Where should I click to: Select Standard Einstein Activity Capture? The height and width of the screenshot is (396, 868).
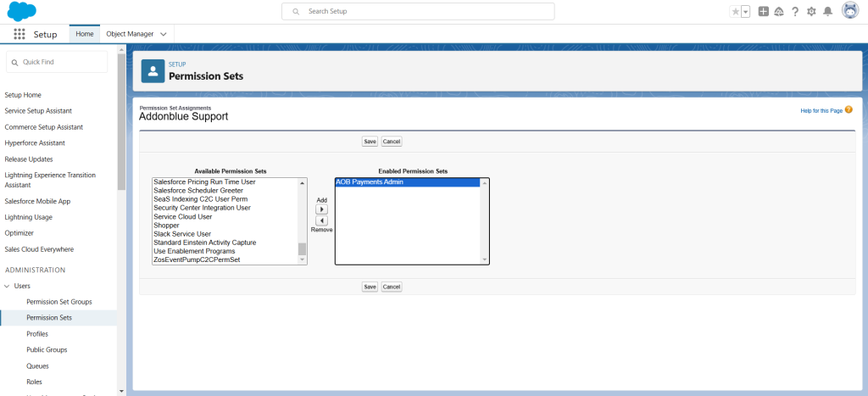225,243
